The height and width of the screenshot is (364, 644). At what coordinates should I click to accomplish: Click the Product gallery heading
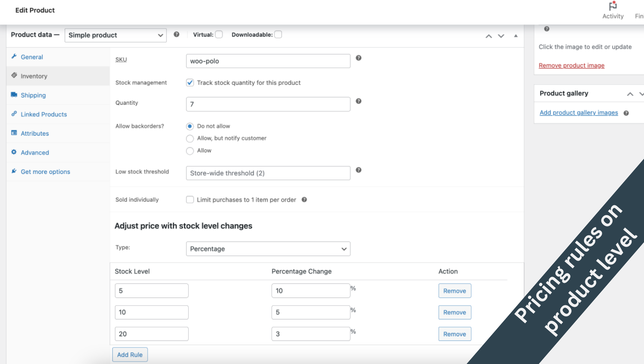coord(564,93)
